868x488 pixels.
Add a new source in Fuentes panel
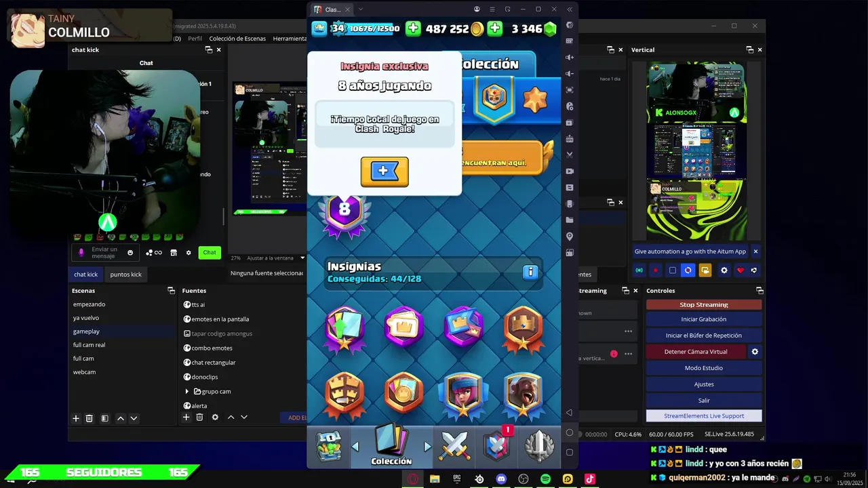tap(186, 418)
